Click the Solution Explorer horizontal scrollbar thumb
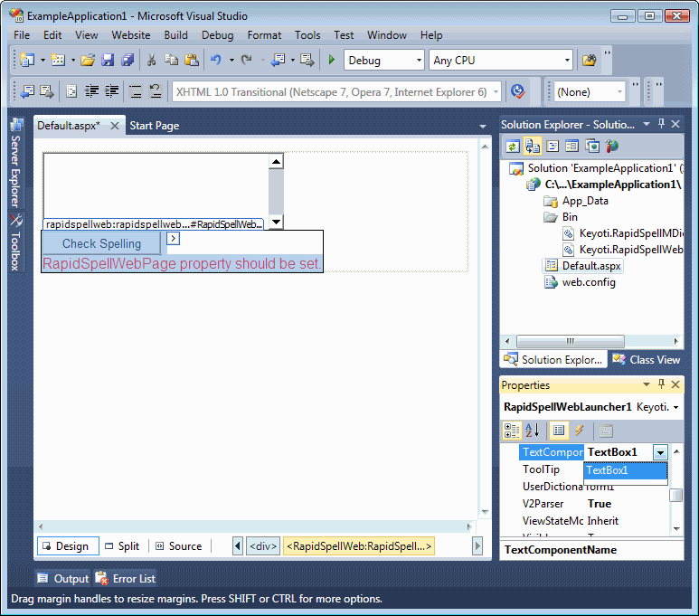 571,341
